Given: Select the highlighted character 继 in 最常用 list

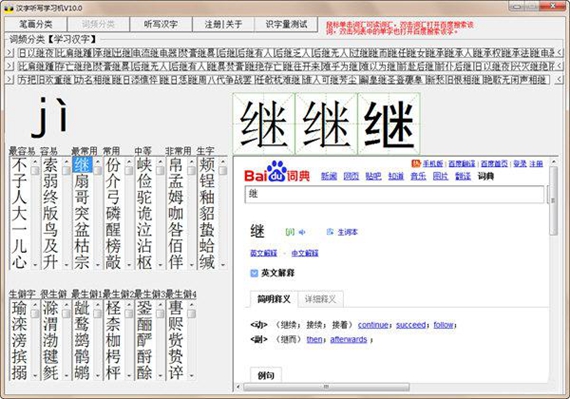Looking at the screenshot, I should pyautogui.click(x=82, y=165).
